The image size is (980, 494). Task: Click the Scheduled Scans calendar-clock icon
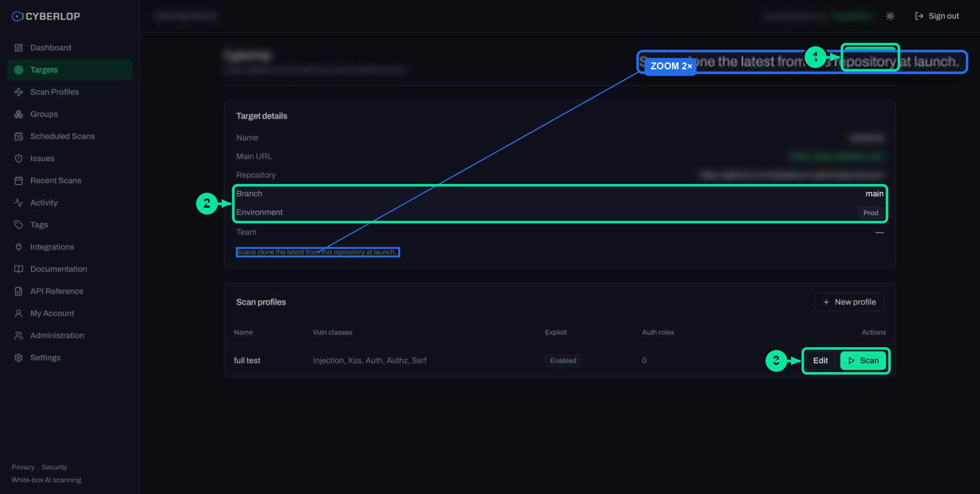tap(18, 136)
